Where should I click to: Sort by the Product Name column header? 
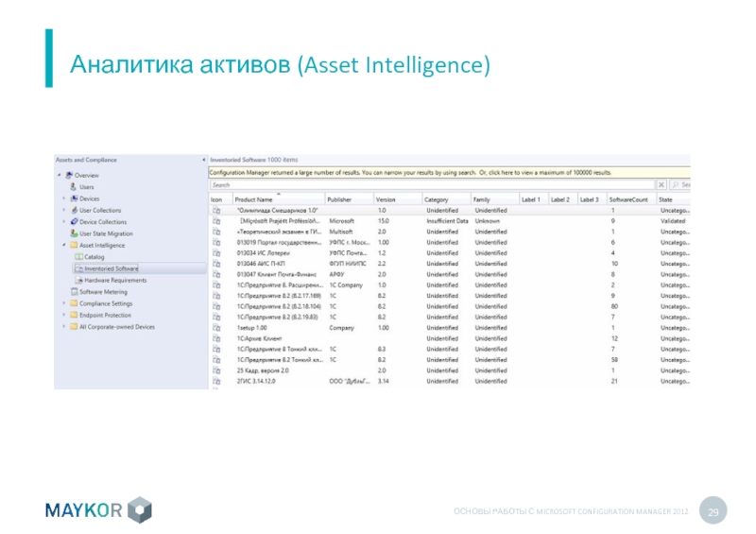(278, 199)
